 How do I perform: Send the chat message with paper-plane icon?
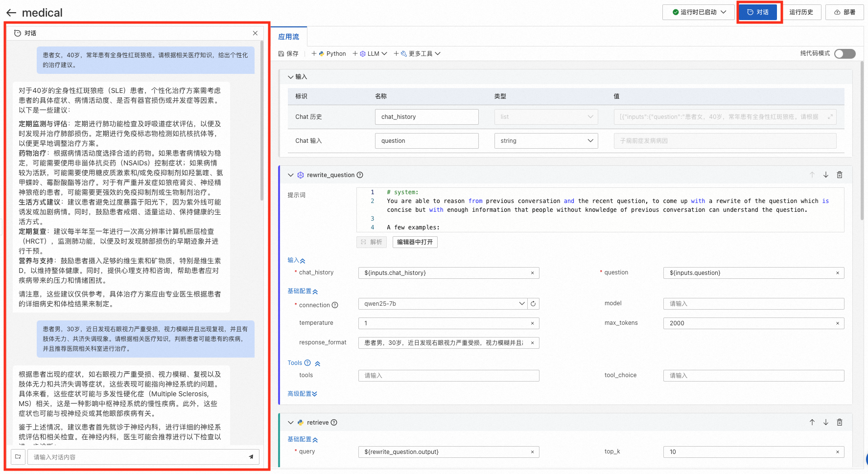[x=251, y=457]
